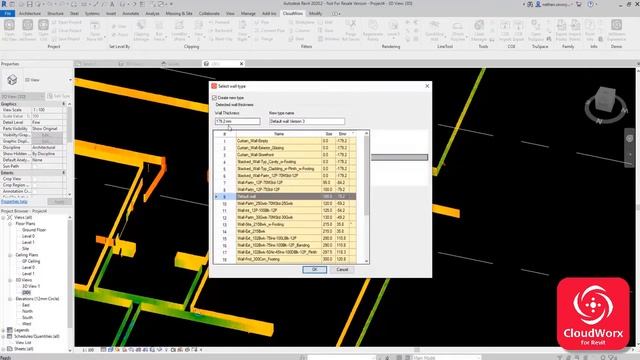Open the 3D View type selector dropdown
640x360 pixels.
[x=70, y=80]
